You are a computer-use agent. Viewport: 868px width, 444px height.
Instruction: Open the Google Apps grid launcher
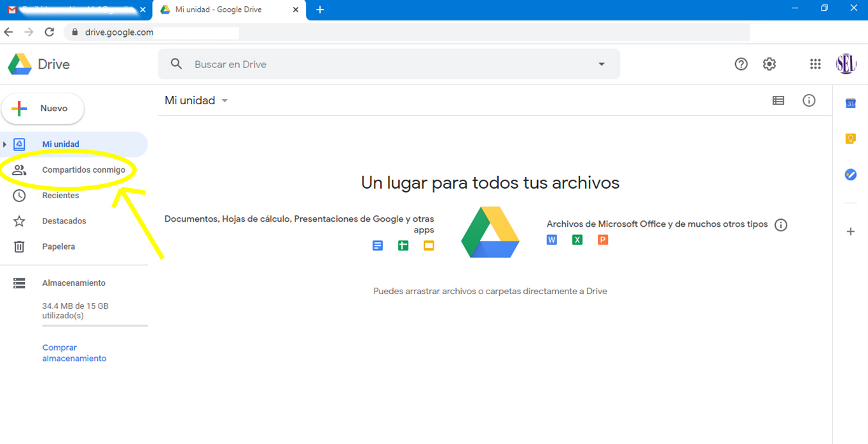tap(815, 64)
